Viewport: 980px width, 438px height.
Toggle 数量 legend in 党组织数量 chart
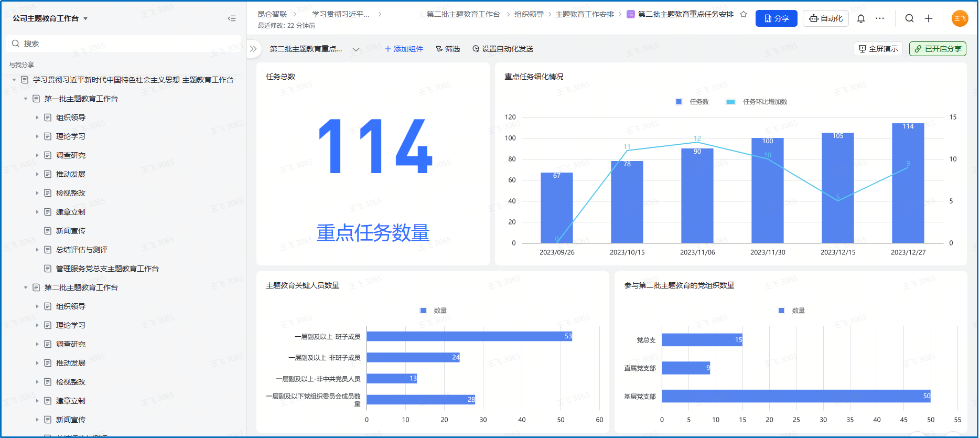781,311
